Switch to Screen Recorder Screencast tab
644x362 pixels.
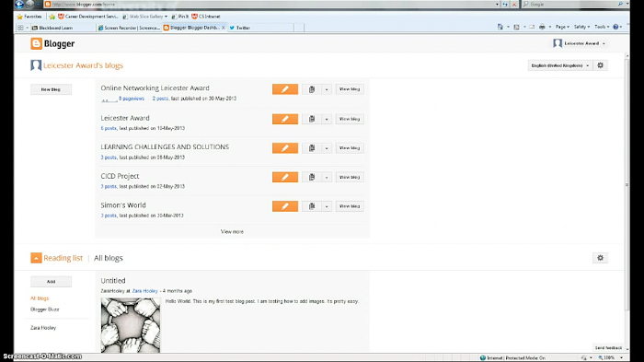tap(129, 28)
